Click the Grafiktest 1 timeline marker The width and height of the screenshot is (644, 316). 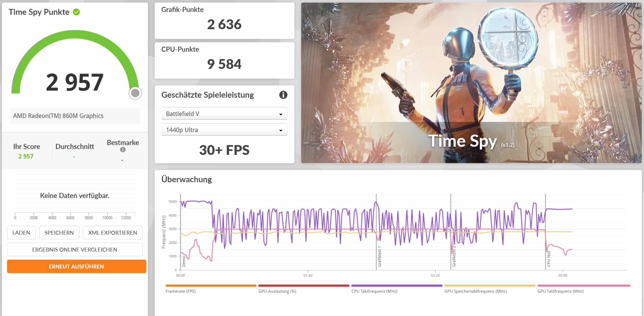[x=379, y=257]
